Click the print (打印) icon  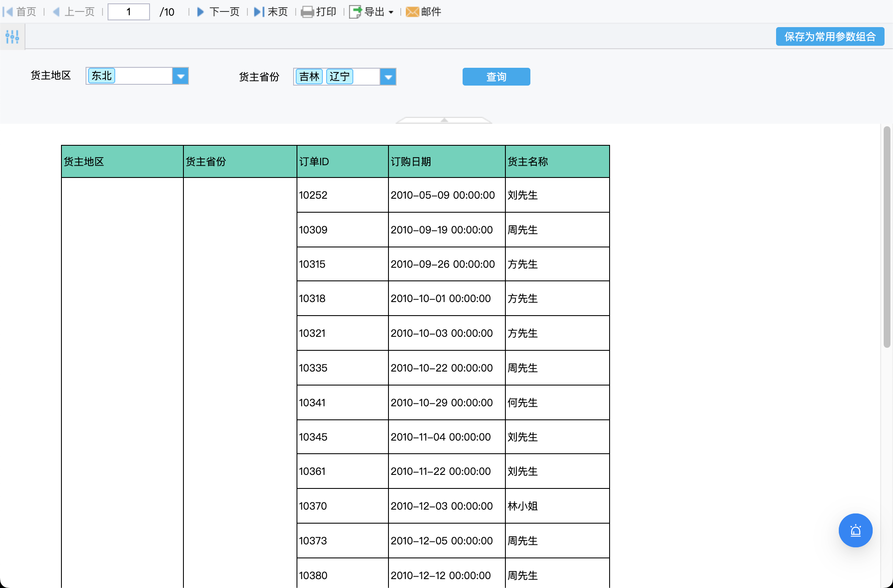click(x=308, y=12)
